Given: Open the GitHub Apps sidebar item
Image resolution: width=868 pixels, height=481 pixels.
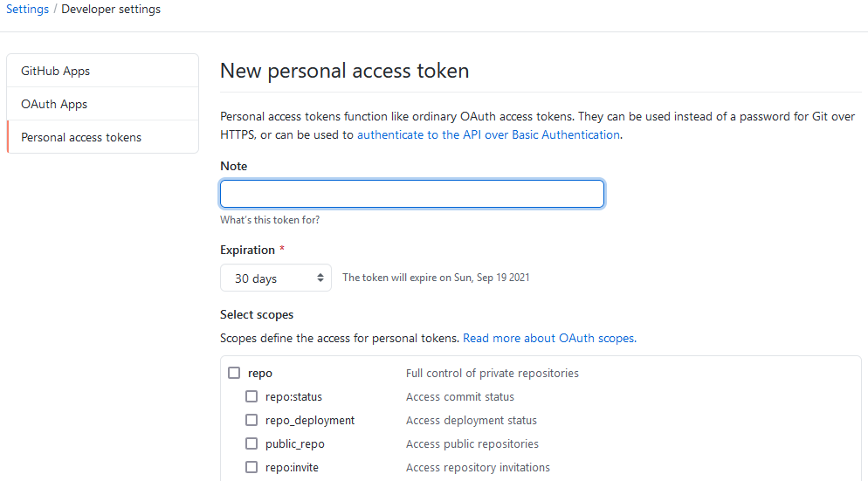Looking at the screenshot, I should 56,71.
